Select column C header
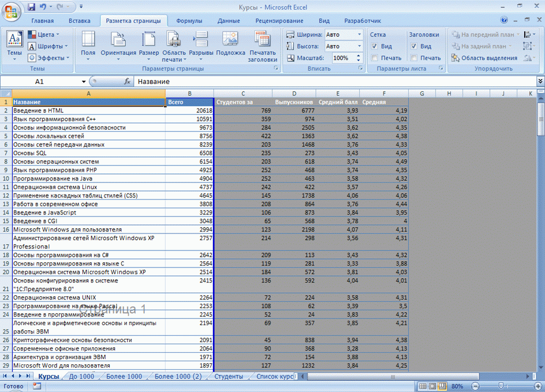 [243, 94]
